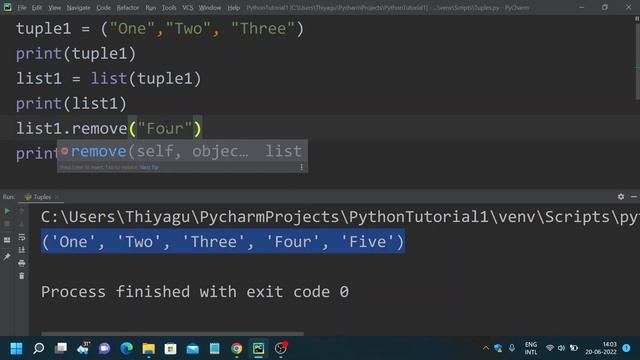This screenshot has width=640, height=360.
Task: Click the code line tuple1 = ("One","Two", "Three")
Action: pos(160,29)
